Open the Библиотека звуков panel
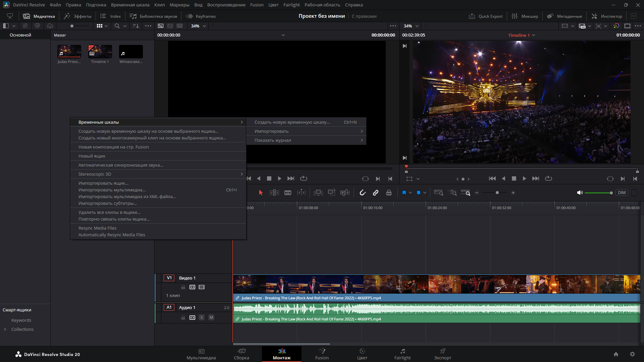Image resolution: width=644 pixels, height=362 pixels. [153, 16]
